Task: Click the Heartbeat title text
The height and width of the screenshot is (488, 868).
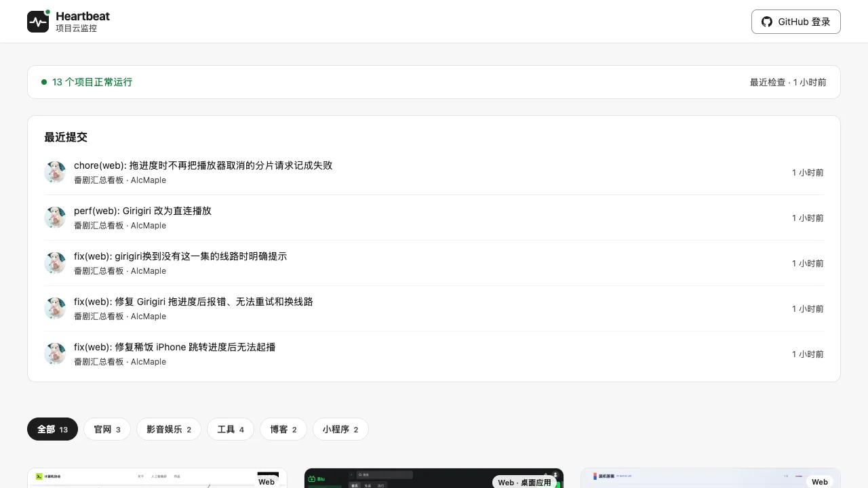Action: pyautogui.click(x=83, y=16)
